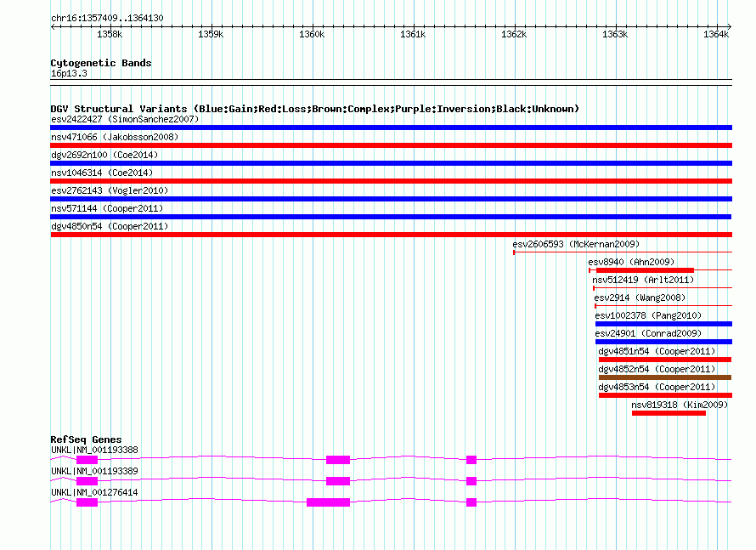Screen dimensions: 756x550
Task: Click the RefSeq Genes track title
Action: [x=86, y=439]
